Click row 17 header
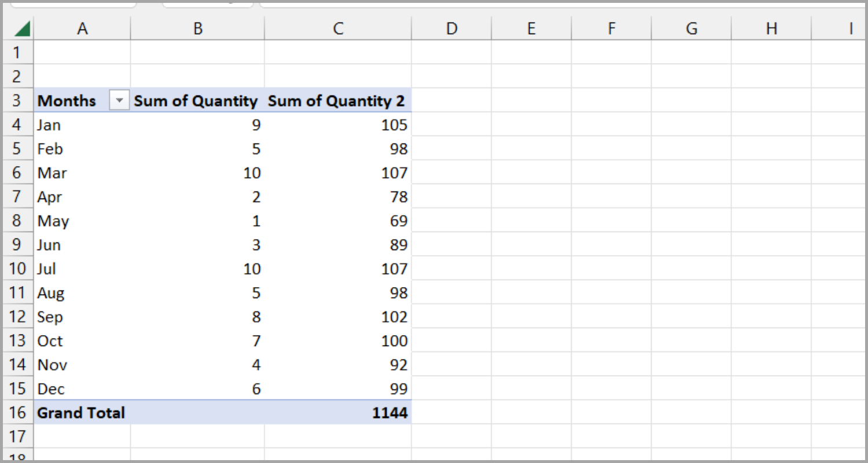This screenshot has height=463, width=868. (17, 436)
